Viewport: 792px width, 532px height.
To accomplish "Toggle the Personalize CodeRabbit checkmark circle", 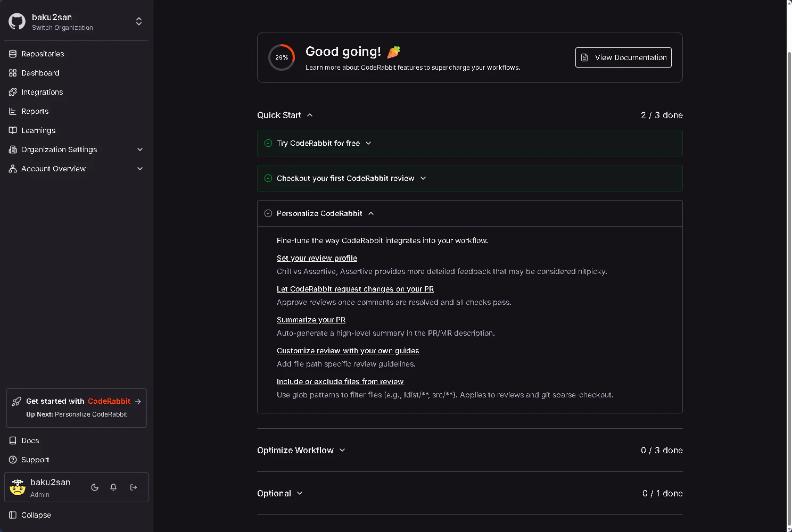I will click(268, 213).
